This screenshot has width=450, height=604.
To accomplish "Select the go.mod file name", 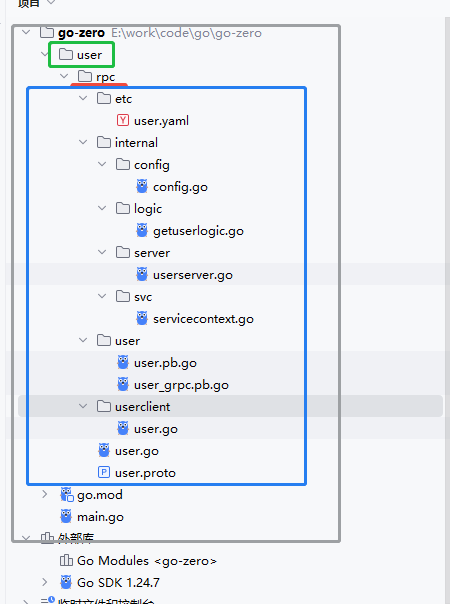I will (100, 495).
